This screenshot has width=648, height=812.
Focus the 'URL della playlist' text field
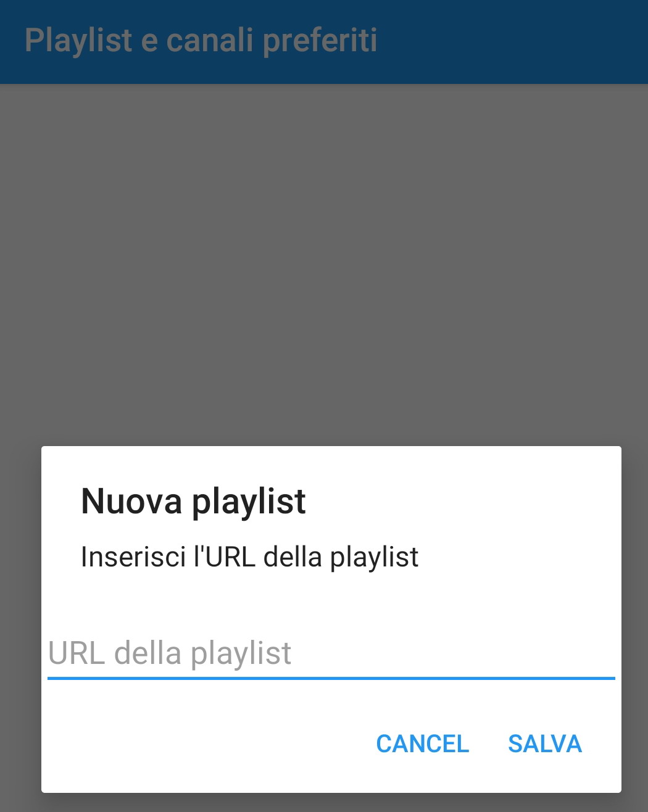click(331, 653)
